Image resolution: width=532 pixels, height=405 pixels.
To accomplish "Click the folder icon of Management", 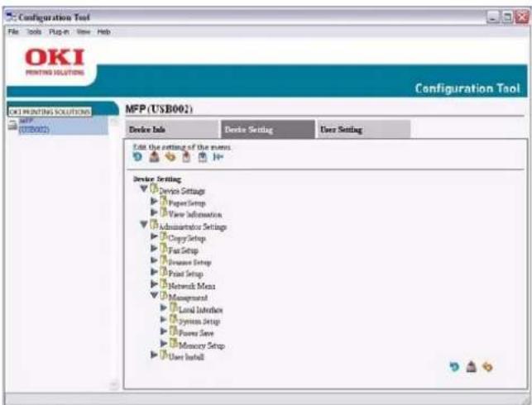I will pos(164,296).
